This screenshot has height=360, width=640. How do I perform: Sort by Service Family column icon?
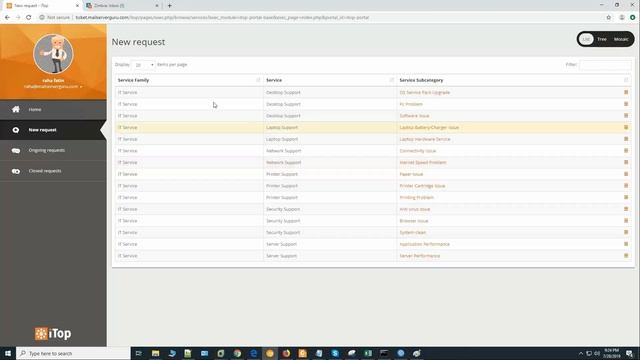click(x=258, y=80)
